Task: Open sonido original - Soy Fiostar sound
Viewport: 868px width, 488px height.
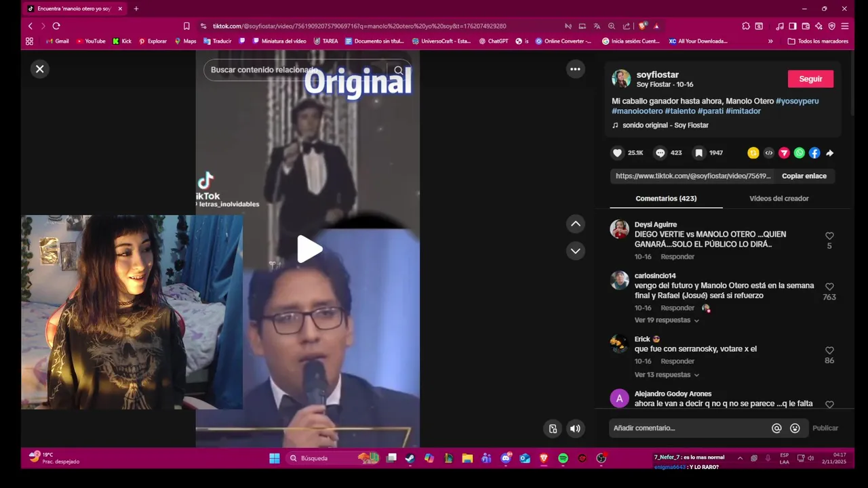Action: coord(665,125)
